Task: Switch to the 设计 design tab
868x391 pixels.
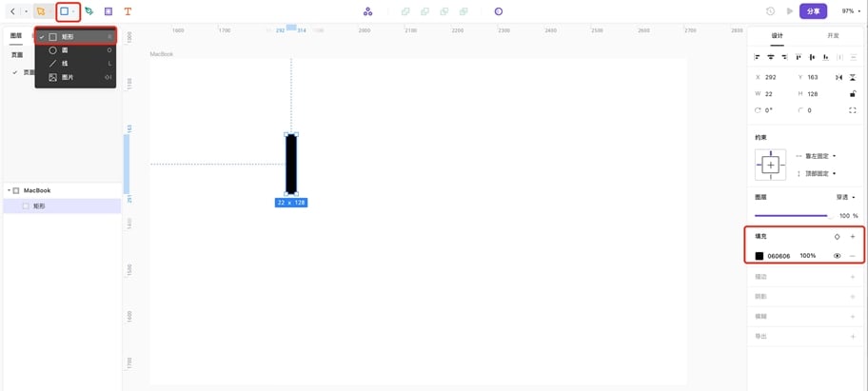Action: click(778, 35)
